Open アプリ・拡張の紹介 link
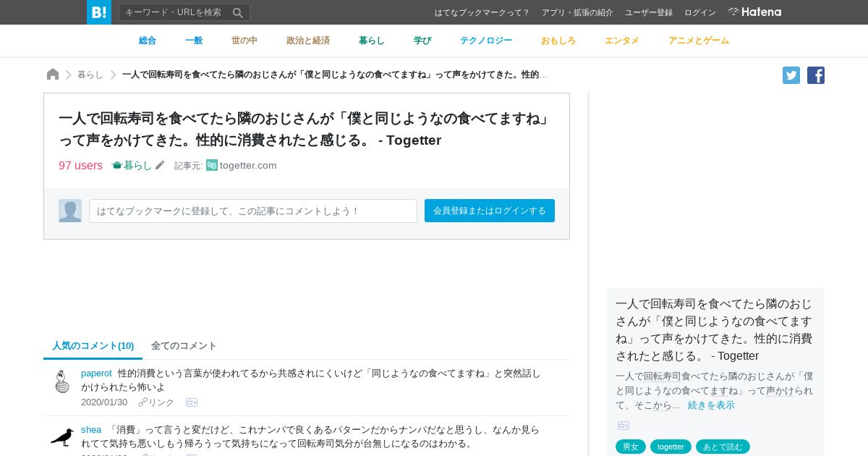Viewport: 868px width, 456px height. click(577, 12)
